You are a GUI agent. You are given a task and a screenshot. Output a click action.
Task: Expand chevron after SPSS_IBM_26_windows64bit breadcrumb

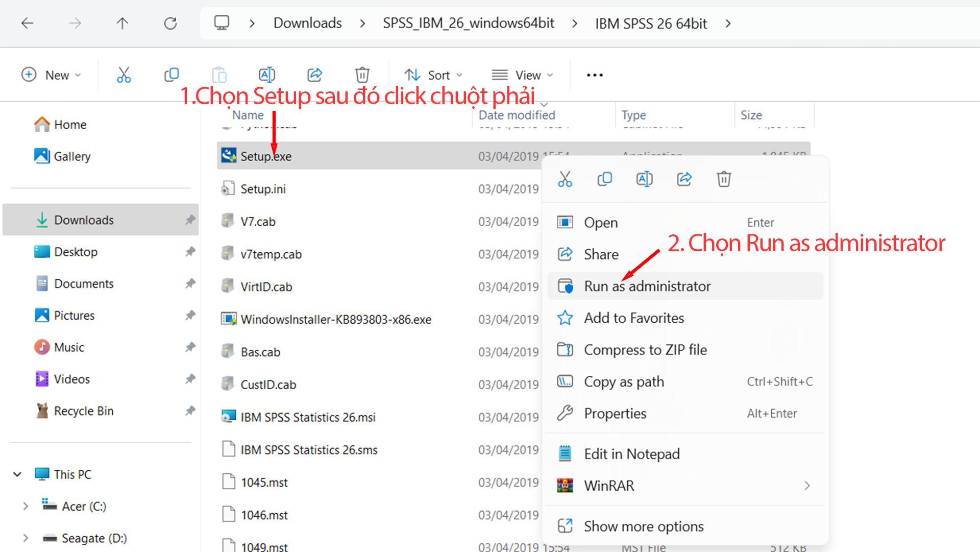click(575, 23)
